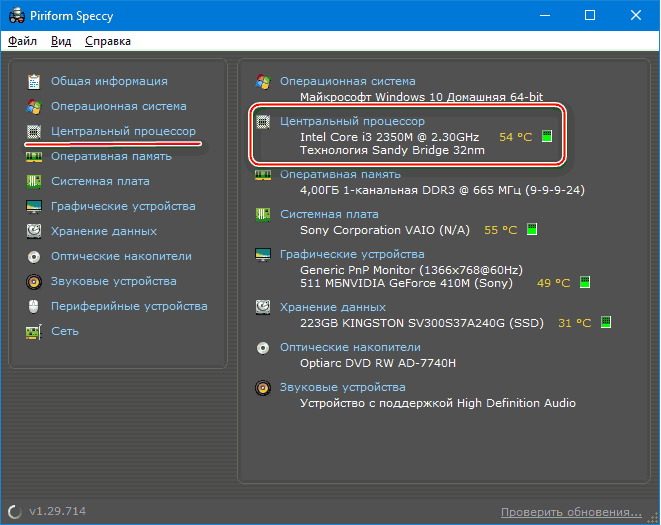Click the Графические устройства heading link in summary
This screenshot has height=525, width=661.
pyautogui.click(x=352, y=254)
